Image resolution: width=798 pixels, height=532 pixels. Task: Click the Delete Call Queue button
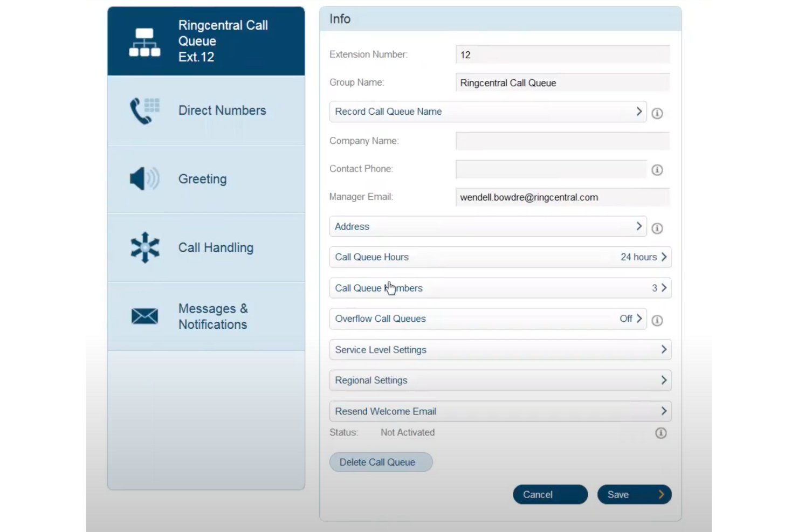pos(381,462)
